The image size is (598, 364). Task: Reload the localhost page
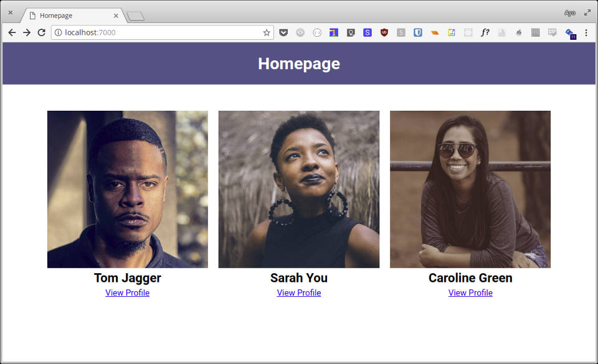click(x=41, y=33)
